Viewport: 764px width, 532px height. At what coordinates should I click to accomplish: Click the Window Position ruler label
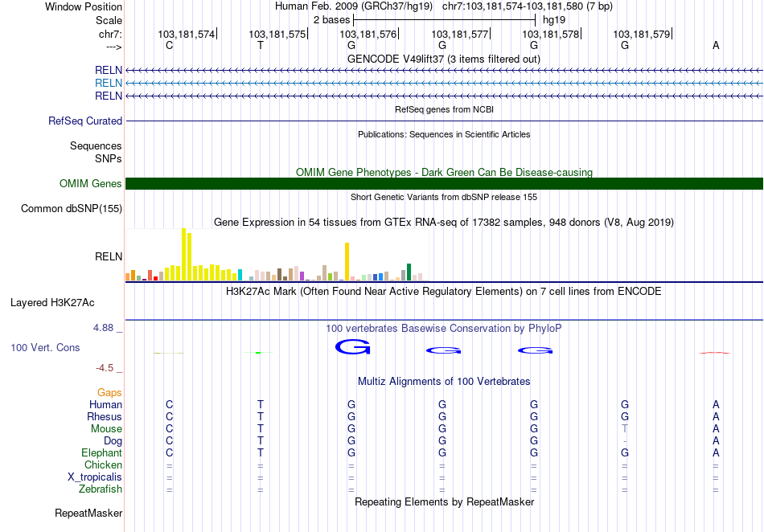coord(84,6)
